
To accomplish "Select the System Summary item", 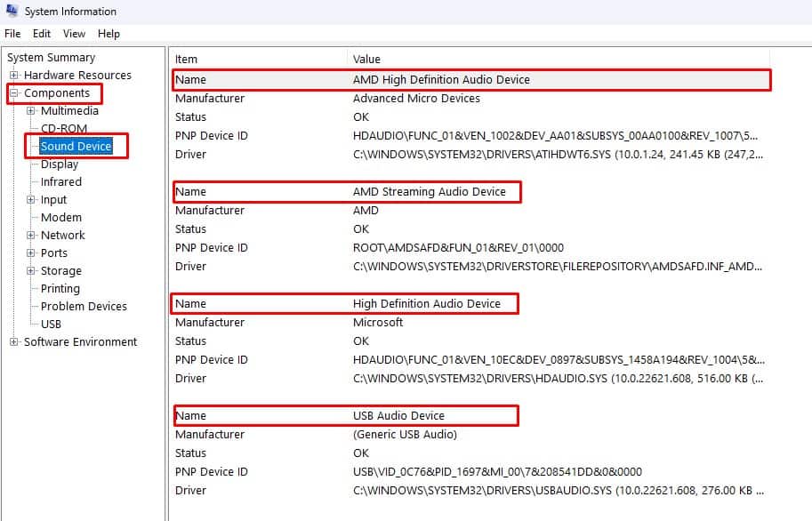I will pos(52,57).
